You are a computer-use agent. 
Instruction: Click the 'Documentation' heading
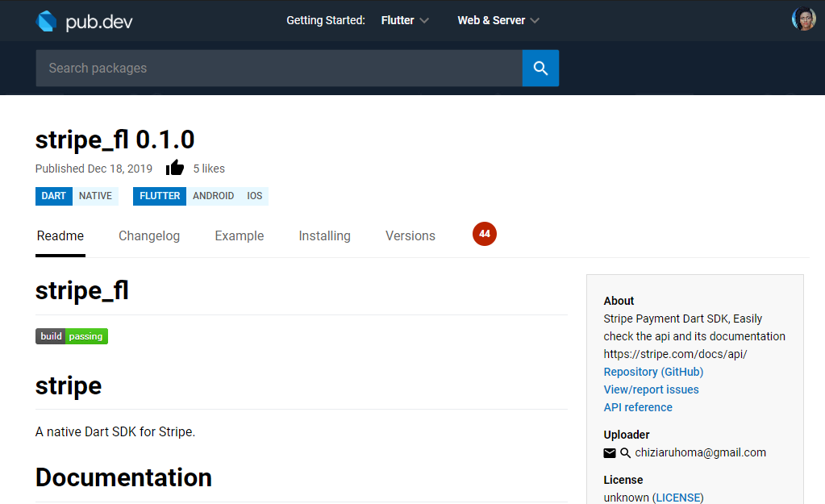(123, 477)
